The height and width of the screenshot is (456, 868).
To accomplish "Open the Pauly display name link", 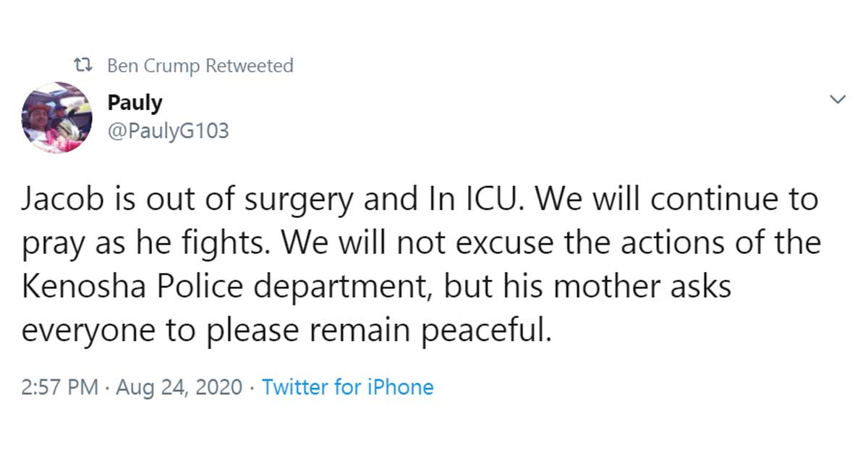I will click(135, 103).
